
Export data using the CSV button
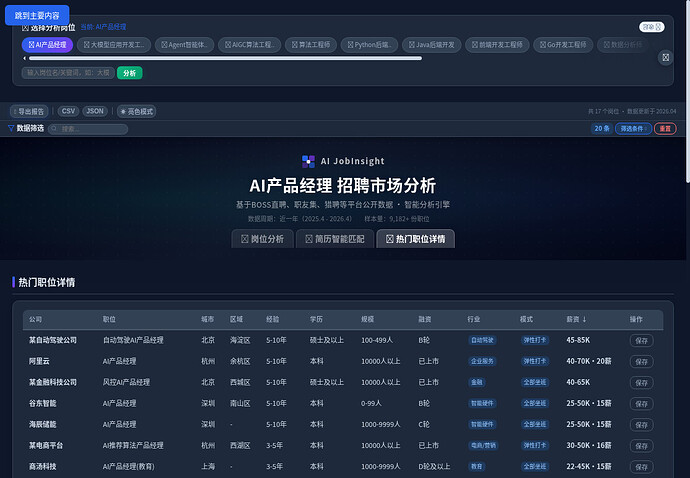pyautogui.click(x=68, y=111)
